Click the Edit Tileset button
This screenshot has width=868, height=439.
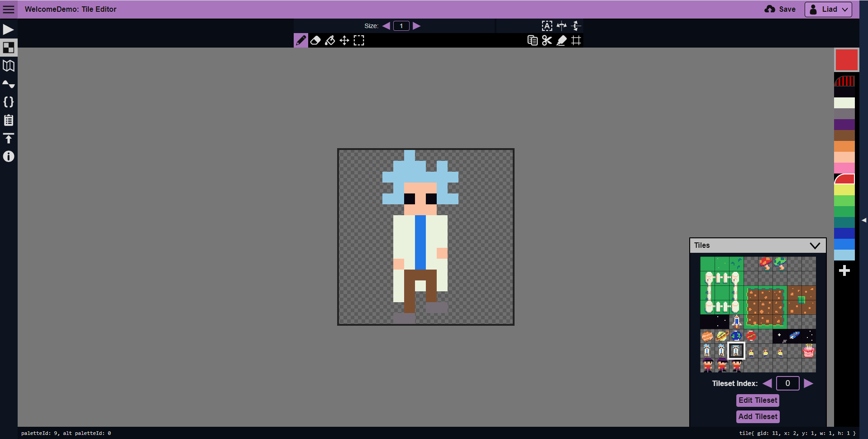[758, 400]
